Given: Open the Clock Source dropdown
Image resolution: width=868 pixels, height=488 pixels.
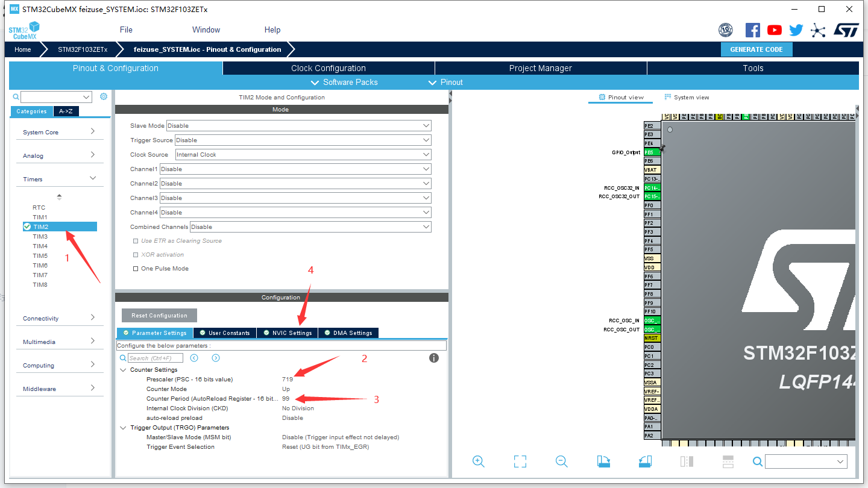Looking at the screenshot, I should tap(303, 155).
